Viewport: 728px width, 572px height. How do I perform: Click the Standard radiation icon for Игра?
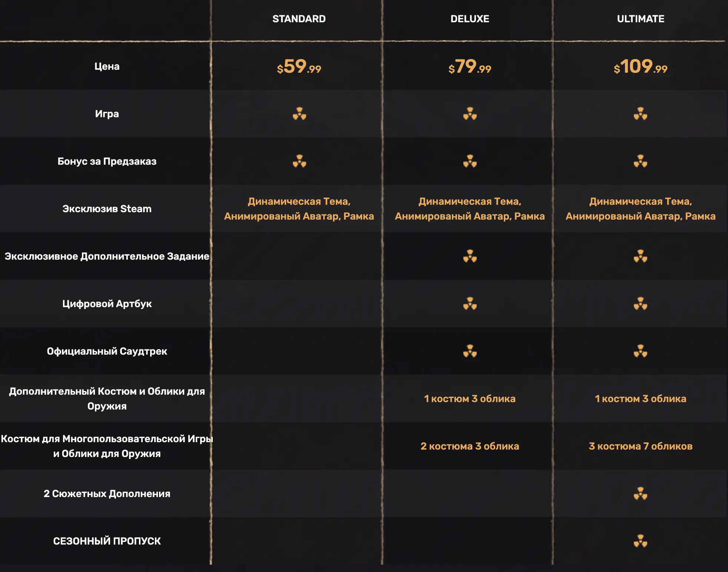tap(299, 114)
